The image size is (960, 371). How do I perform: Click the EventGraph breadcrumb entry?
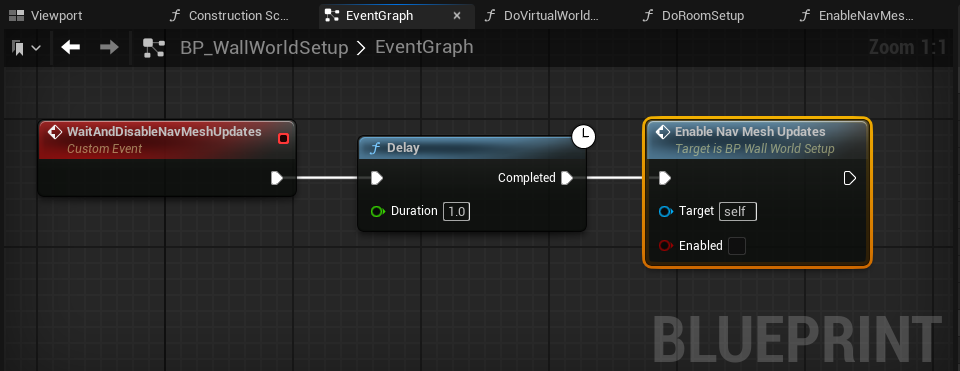pos(424,47)
